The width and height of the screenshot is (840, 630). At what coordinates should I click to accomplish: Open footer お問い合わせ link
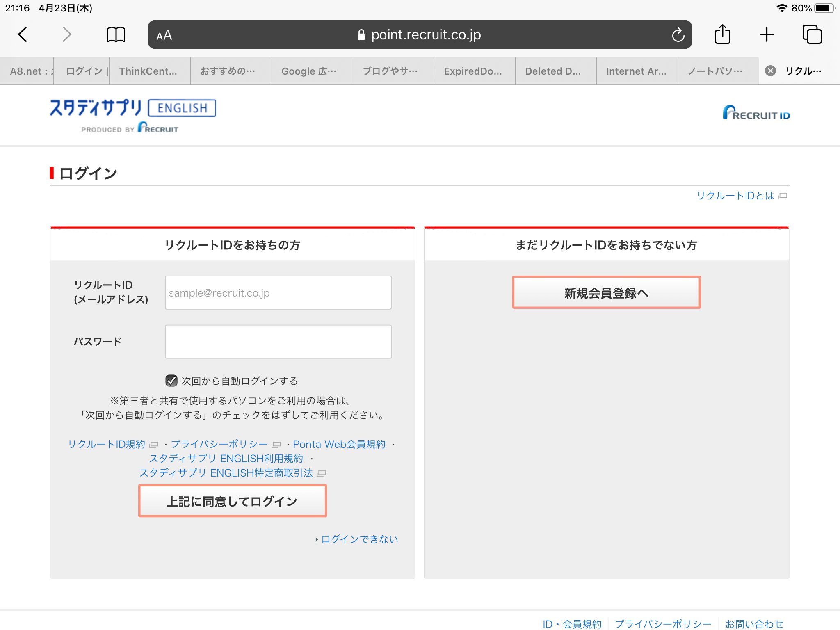pyautogui.click(x=754, y=624)
